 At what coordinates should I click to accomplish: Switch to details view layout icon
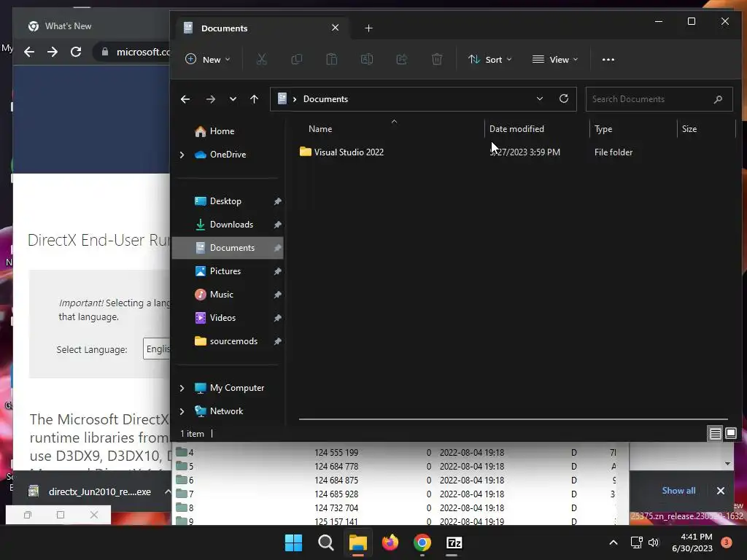(715, 433)
